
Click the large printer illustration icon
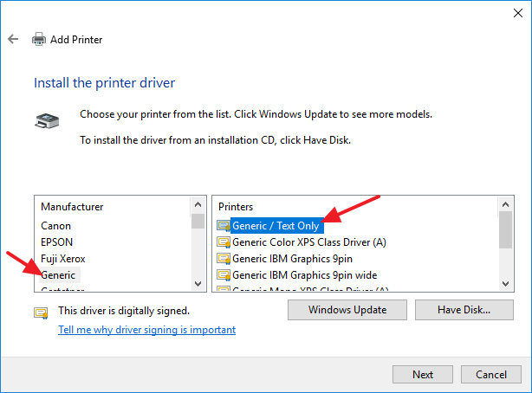pyautogui.click(x=47, y=121)
